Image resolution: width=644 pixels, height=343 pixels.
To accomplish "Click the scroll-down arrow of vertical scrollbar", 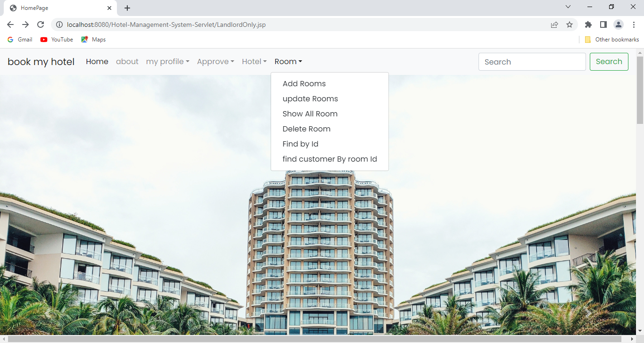I will pyautogui.click(x=640, y=331).
